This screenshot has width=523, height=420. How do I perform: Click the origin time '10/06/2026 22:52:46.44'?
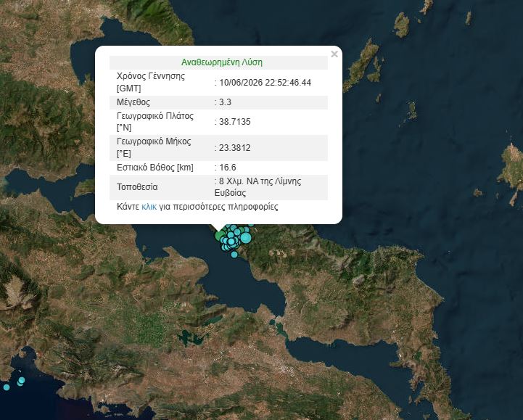(265, 83)
